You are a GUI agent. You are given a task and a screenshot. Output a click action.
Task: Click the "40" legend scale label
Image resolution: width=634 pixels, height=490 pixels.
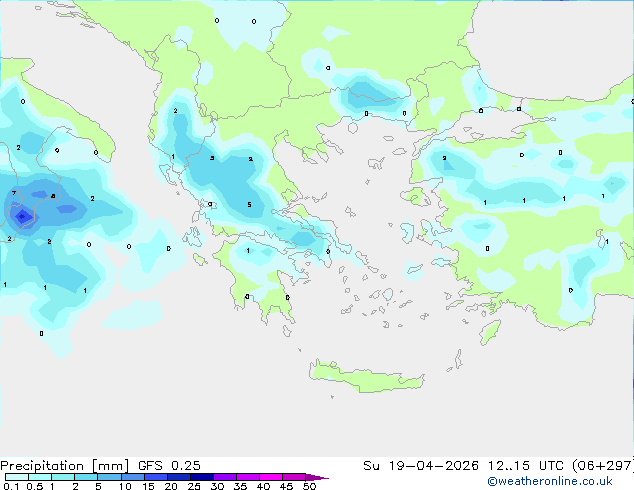[x=263, y=486]
